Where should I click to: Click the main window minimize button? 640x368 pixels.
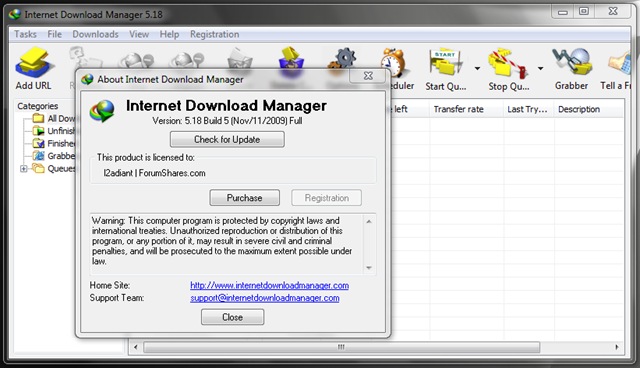(563, 11)
